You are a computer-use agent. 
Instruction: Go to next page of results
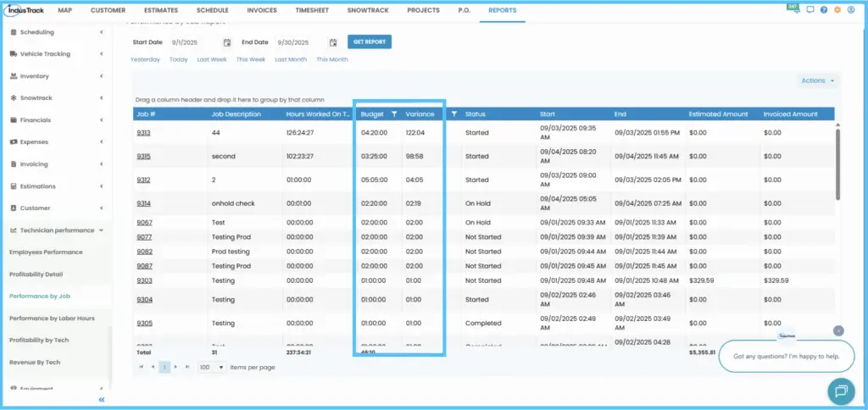(x=176, y=367)
